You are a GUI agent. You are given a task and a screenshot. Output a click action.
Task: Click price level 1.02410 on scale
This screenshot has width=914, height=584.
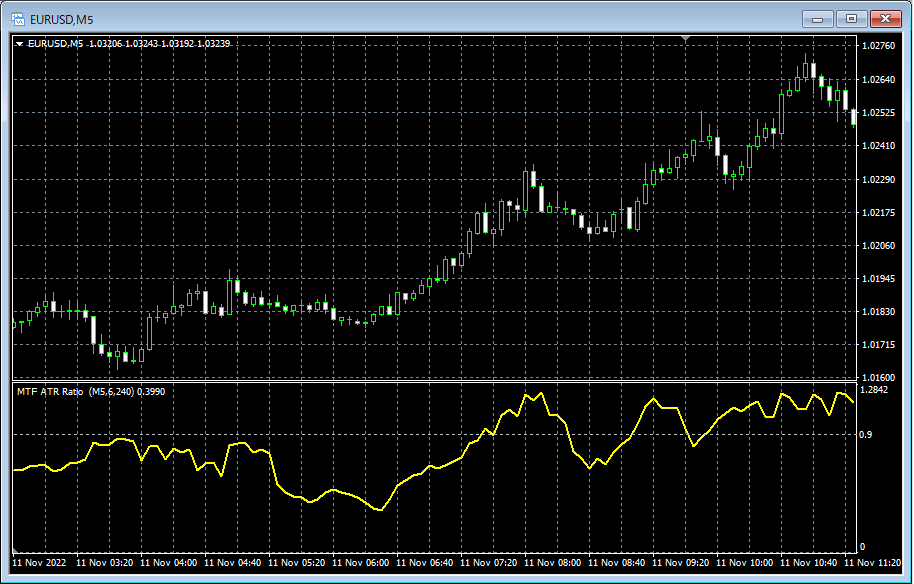[878, 146]
